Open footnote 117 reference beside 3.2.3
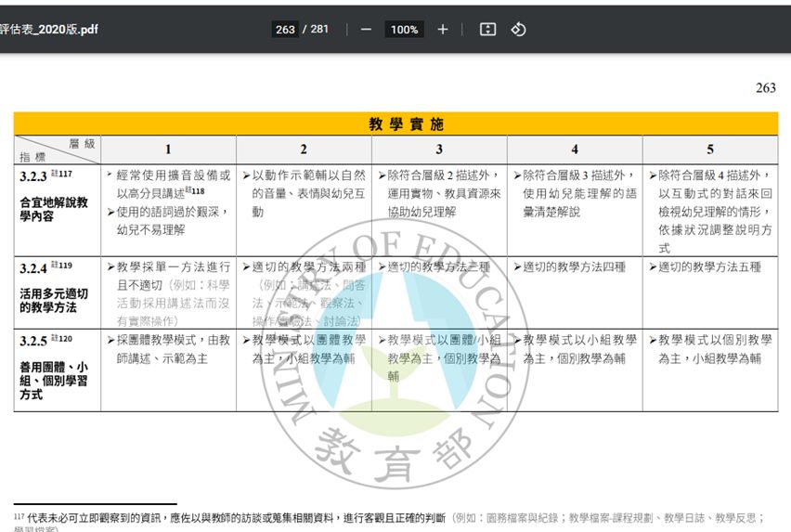This screenshot has width=791, height=532. coord(63,173)
